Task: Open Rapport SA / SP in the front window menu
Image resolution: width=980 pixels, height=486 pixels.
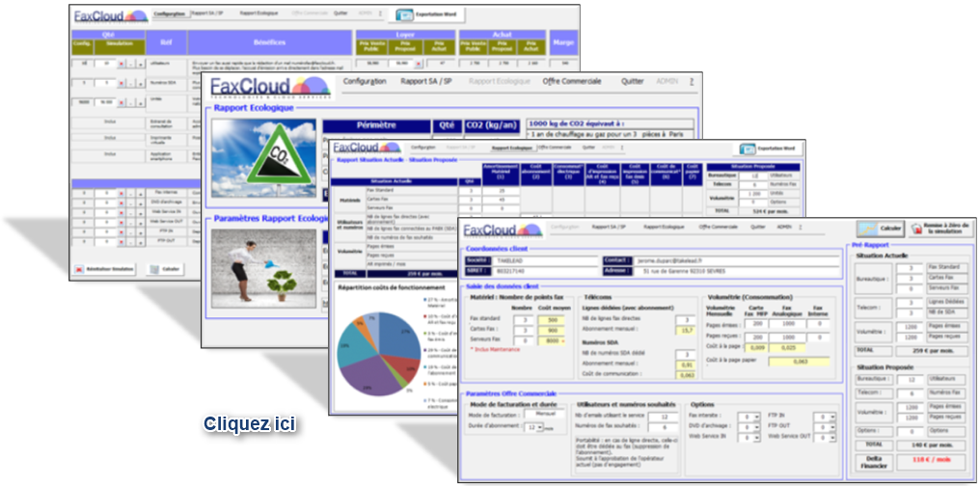Action: click(x=608, y=228)
